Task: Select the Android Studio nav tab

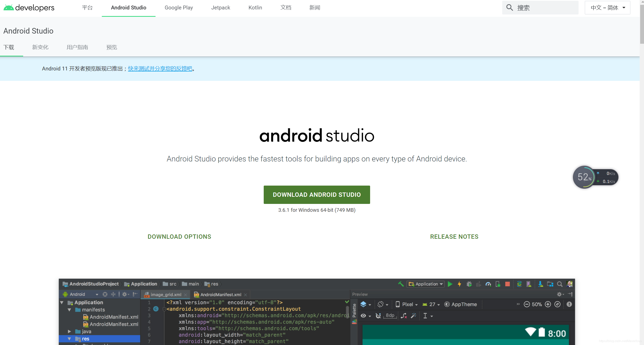Action: pyautogui.click(x=129, y=8)
